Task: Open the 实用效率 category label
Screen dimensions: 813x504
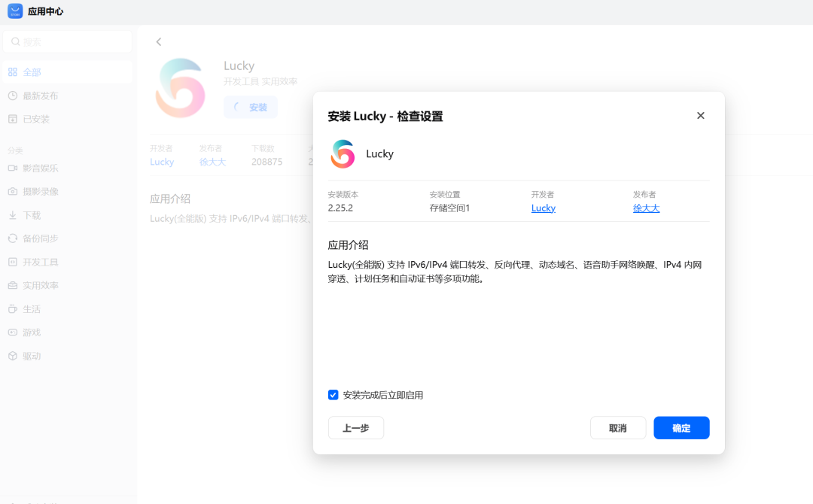Action: (41, 285)
